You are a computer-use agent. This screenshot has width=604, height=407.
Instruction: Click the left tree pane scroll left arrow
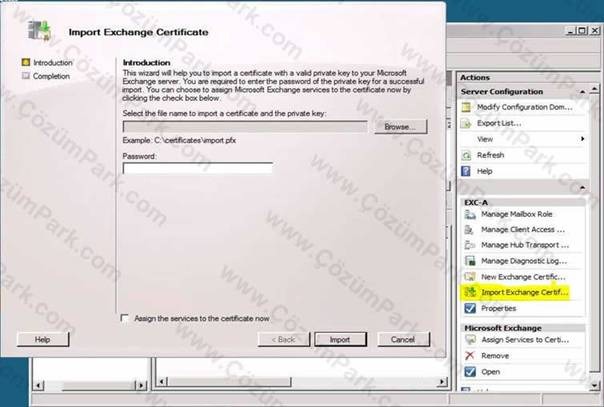pyautogui.click(x=39, y=385)
